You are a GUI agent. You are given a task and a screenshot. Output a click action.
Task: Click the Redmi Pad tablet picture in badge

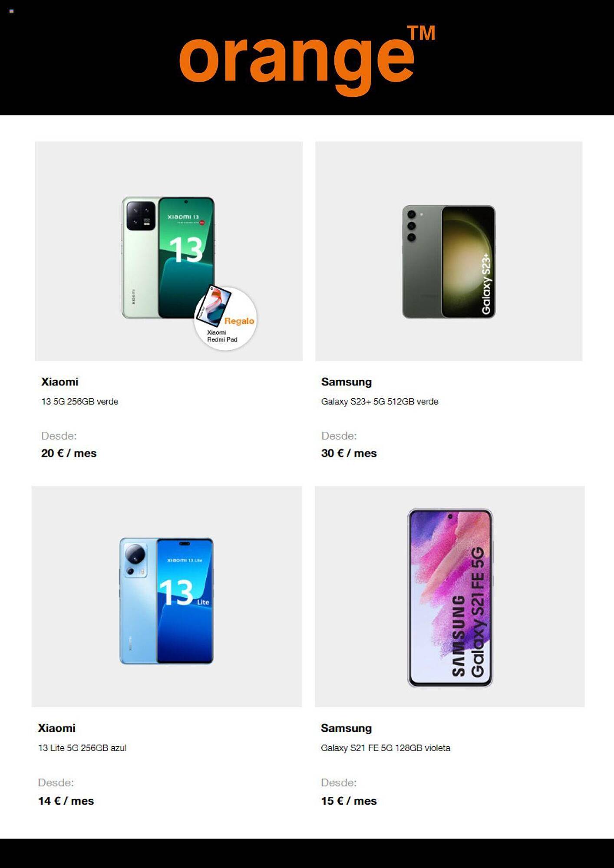(x=214, y=306)
